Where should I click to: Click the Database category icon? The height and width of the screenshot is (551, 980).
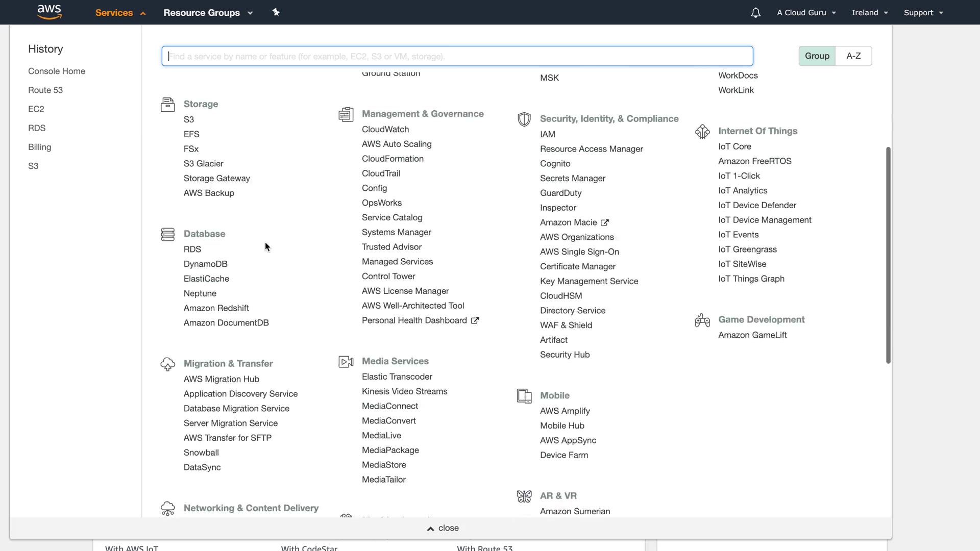[167, 234]
